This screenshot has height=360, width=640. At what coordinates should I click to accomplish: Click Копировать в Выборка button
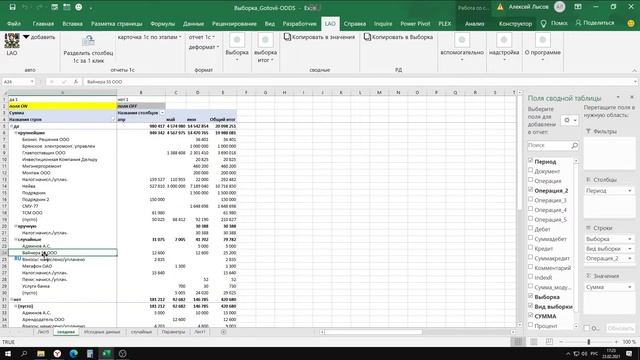[398, 37]
